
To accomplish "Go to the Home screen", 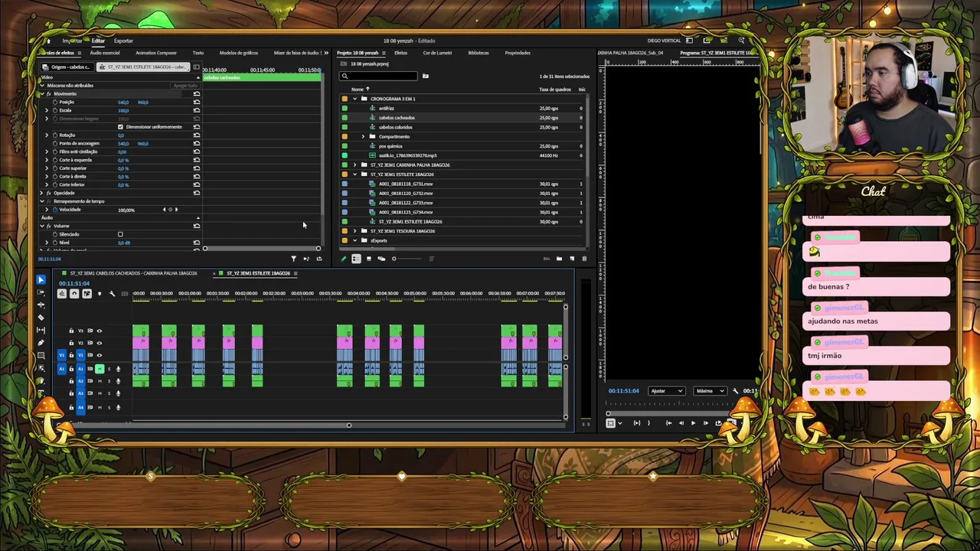I will pos(48,41).
